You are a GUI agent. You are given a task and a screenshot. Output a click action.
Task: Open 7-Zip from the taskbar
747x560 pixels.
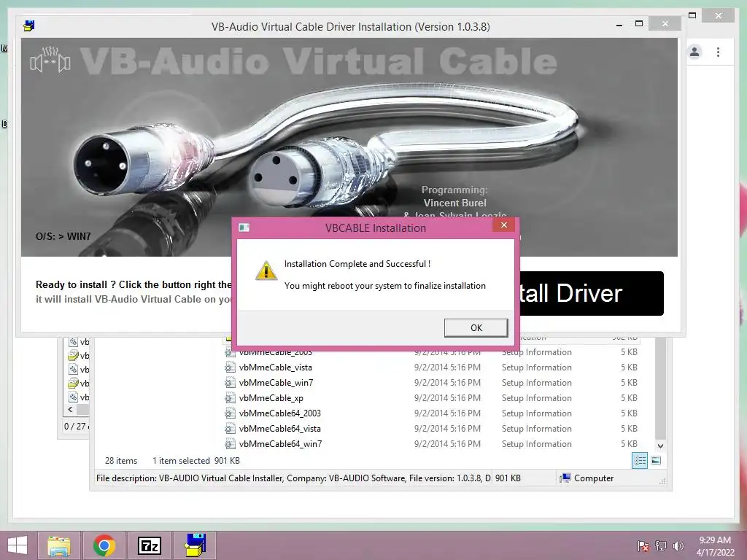(149, 545)
